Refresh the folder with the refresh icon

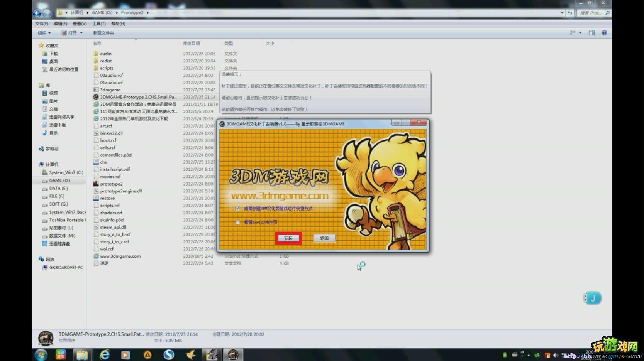point(570,13)
